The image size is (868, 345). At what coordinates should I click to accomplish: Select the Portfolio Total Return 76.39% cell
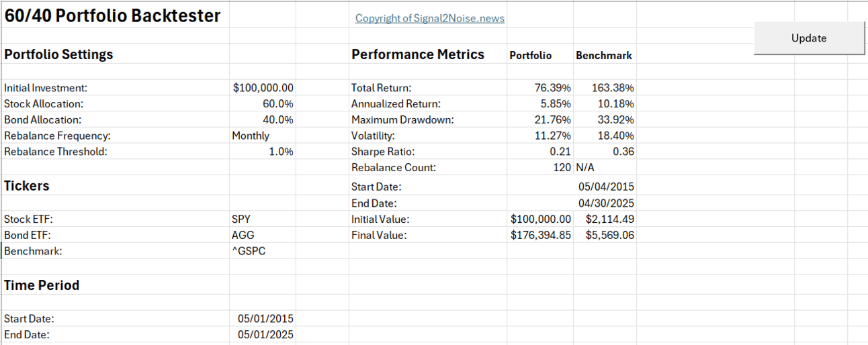click(541, 88)
